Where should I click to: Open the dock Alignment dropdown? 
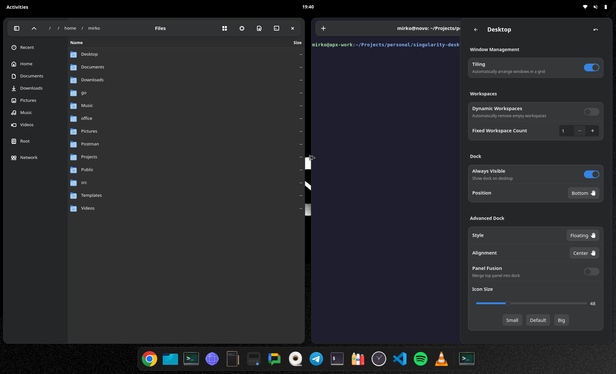[584, 253]
